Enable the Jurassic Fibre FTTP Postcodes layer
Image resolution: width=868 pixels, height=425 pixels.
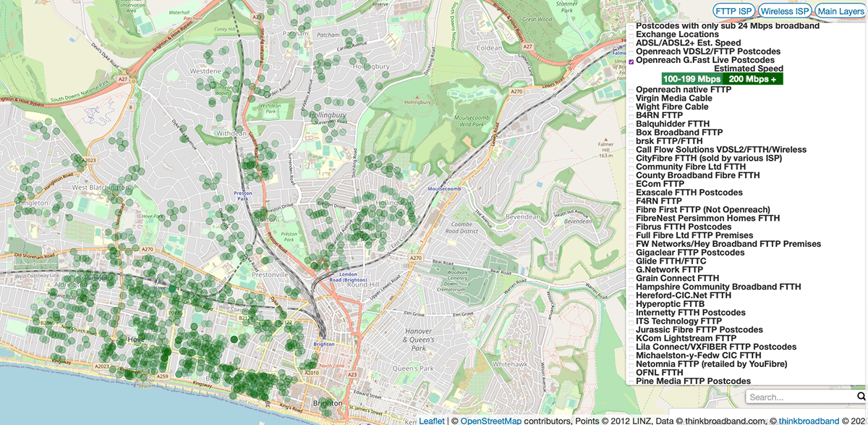[x=631, y=331]
